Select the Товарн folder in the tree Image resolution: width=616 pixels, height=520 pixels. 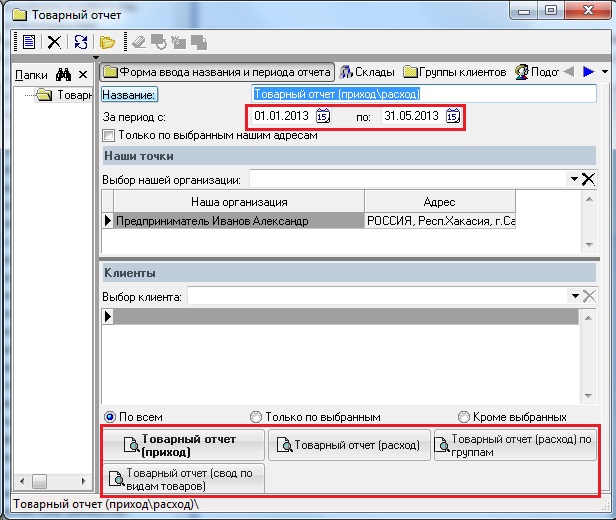[64, 95]
